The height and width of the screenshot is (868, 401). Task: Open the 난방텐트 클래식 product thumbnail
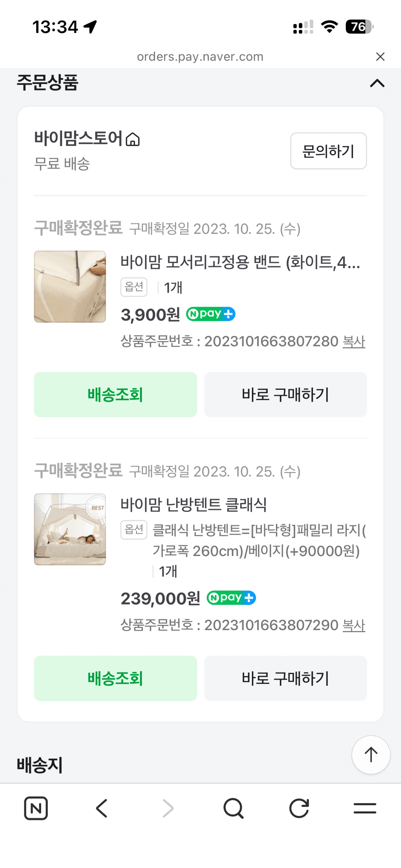pos(70,529)
